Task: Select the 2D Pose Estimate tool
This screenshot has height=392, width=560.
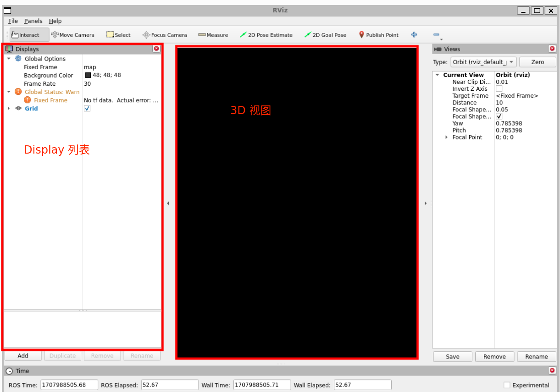Action: click(266, 35)
